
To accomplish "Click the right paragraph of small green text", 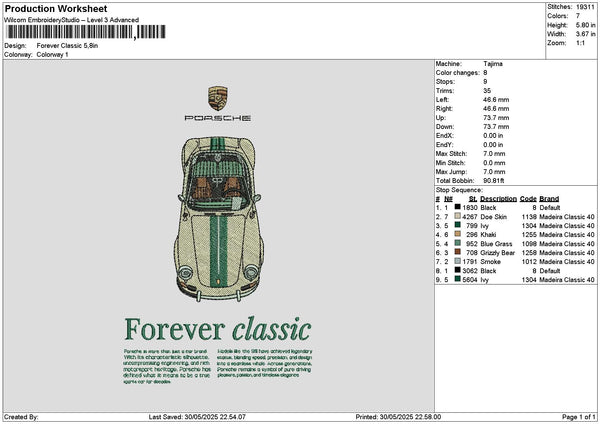I will pos(265,363).
